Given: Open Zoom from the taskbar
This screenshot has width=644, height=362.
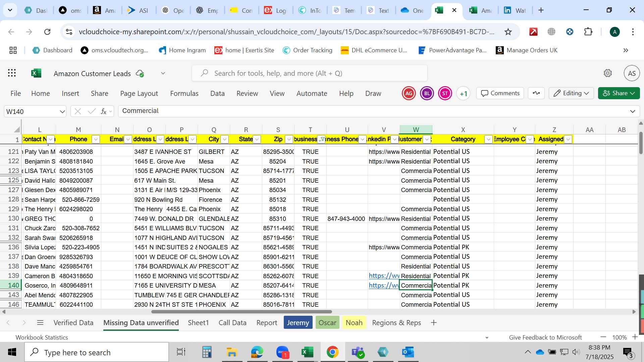Looking at the screenshot, I should (x=282, y=352).
